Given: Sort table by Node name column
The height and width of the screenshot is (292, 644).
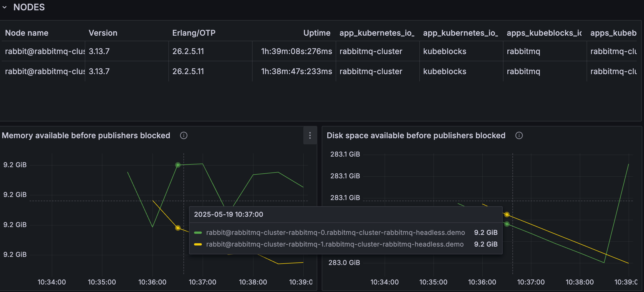Looking at the screenshot, I should point(27,33).
